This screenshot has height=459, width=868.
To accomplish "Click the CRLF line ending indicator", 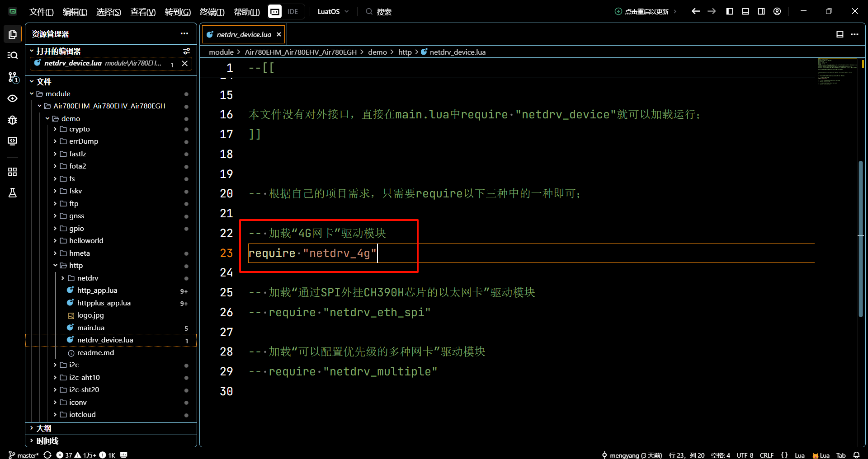I will point(766,455).
